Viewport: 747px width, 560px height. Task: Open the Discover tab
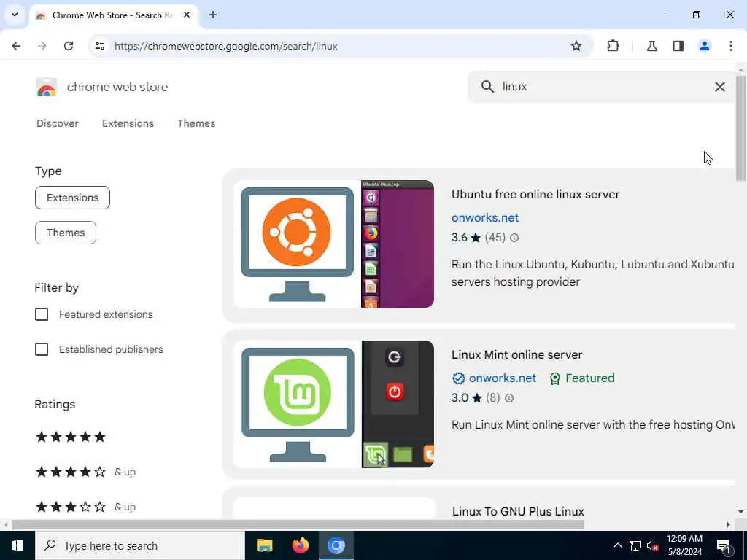57,123
